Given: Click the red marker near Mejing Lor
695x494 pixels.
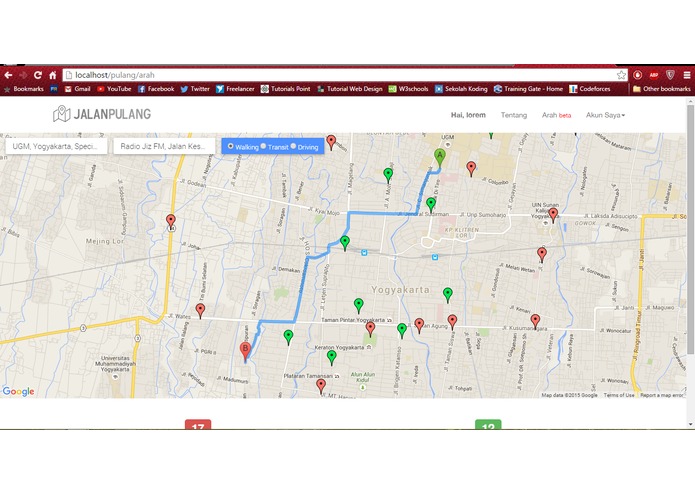Looking at the screenshot, I should click(x=171, y=222).
